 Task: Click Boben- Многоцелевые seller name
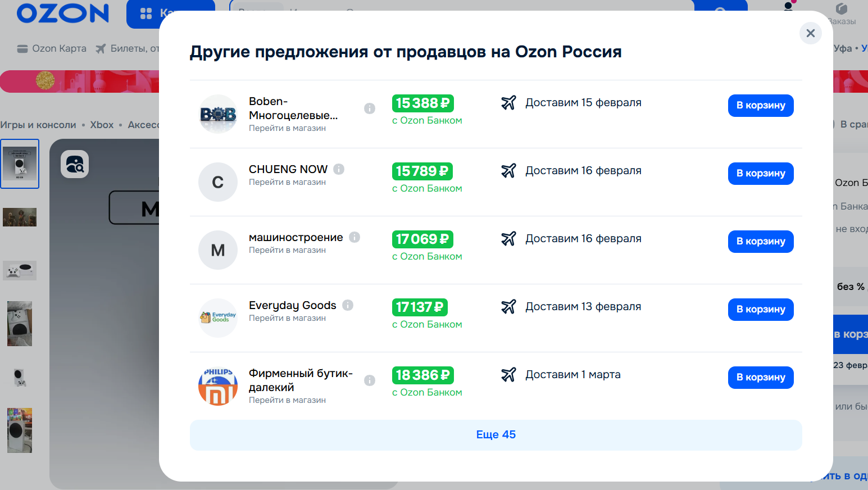tap(293, 108)
